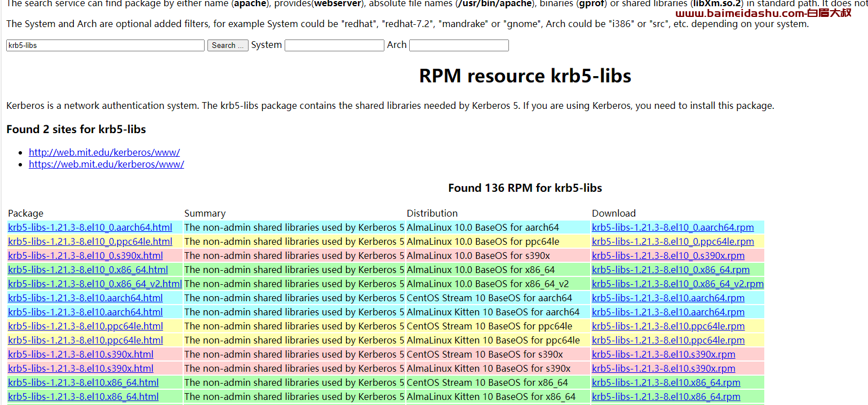Download el10.s390x.rpm from CentOS Stream row

(663, 354)
